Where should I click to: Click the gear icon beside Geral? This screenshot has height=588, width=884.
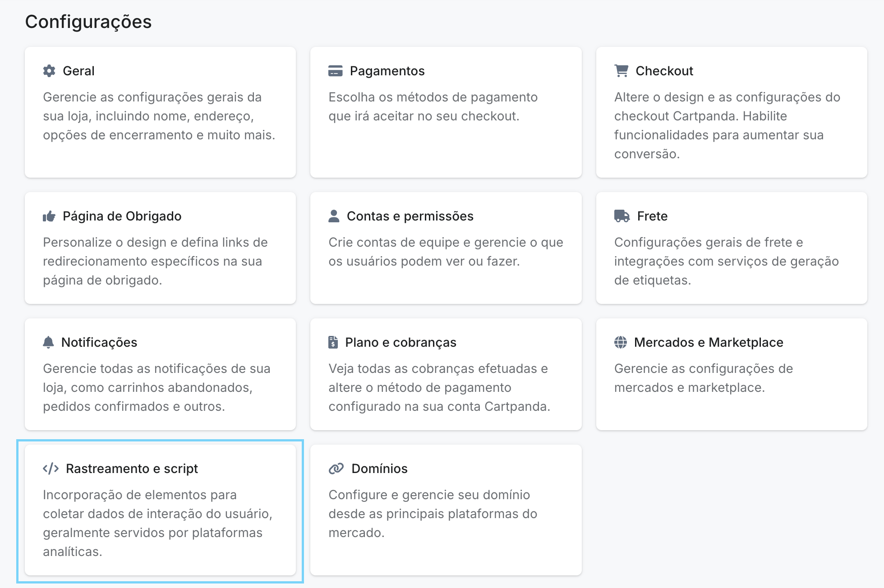49,71
